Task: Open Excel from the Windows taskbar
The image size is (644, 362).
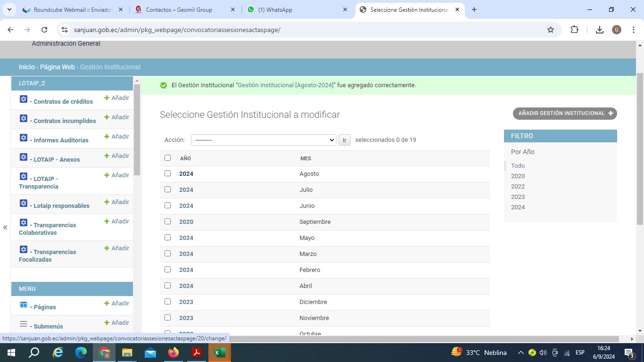Action: pyautogui.click(x=220, y=353)
